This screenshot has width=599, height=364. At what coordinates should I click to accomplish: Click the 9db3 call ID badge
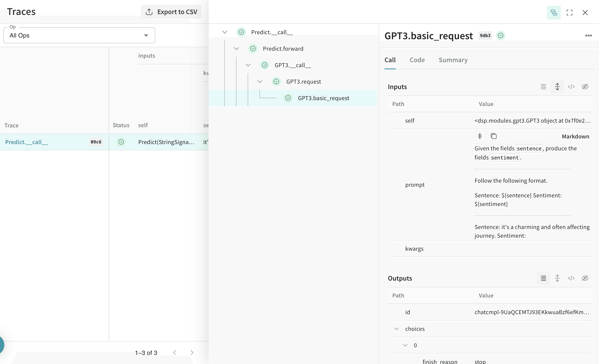coord(485,36)
